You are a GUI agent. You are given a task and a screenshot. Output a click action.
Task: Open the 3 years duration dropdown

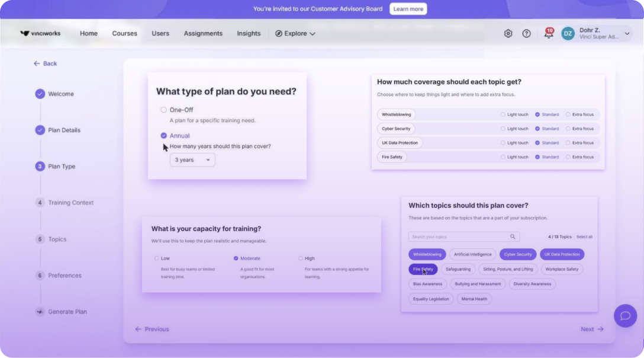pyautogui.click(x=192, y=159)
